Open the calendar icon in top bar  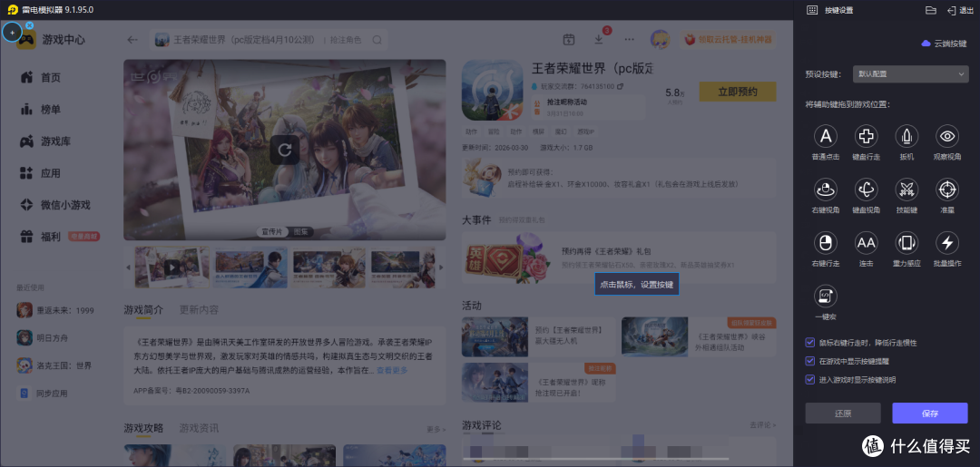pos(568,39)
